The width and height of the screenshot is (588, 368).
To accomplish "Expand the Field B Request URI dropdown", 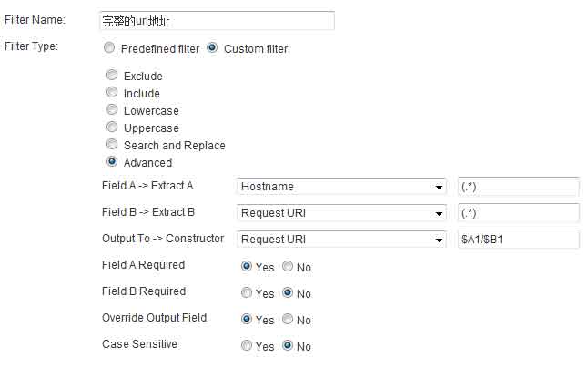I will 341,213.
